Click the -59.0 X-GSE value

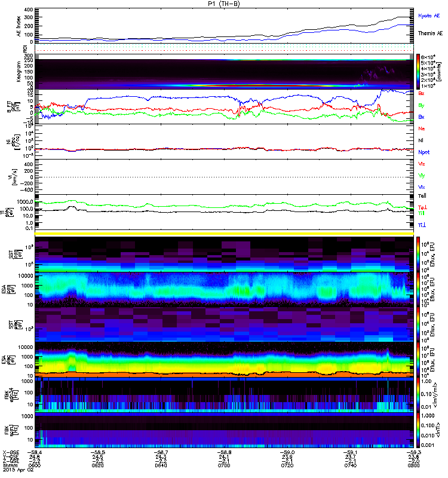click(287, 453)
